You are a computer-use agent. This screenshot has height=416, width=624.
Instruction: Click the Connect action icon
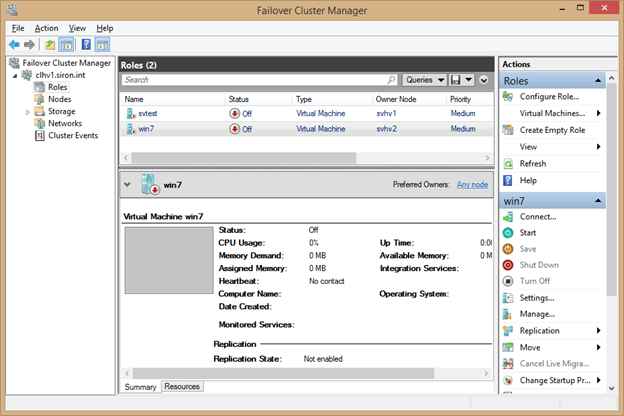coord(508,216)
